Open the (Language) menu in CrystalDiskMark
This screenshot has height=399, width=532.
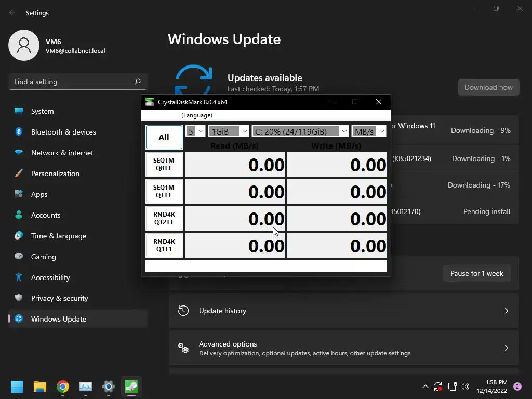[x=197, y=115]
